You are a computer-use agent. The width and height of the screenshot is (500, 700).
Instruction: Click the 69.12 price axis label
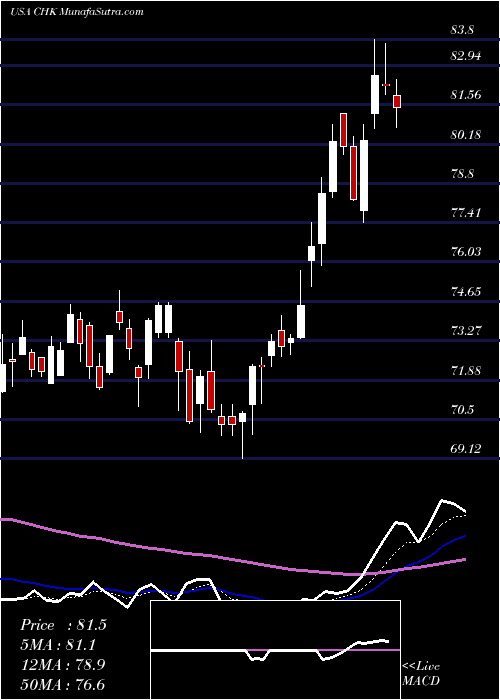[x=465, y=449]
